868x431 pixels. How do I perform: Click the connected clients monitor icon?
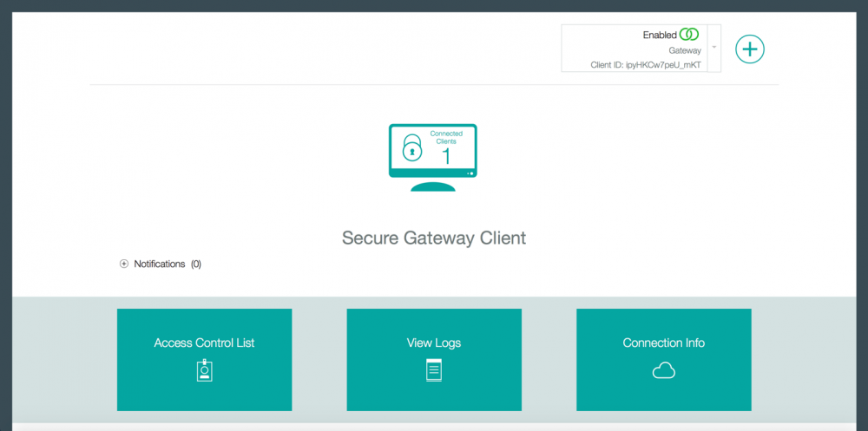(433, 158)
